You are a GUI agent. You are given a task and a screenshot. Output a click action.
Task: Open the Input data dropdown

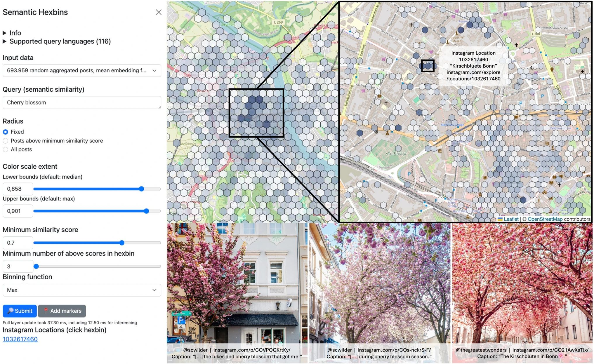[82, 71]
